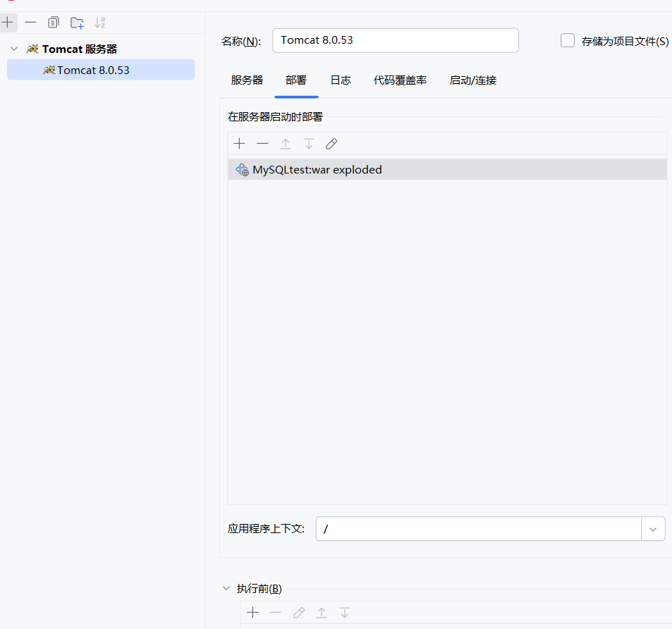
Task: Collapse the 执行前 section
Action: pyautogui.click(x=226, y=588)
